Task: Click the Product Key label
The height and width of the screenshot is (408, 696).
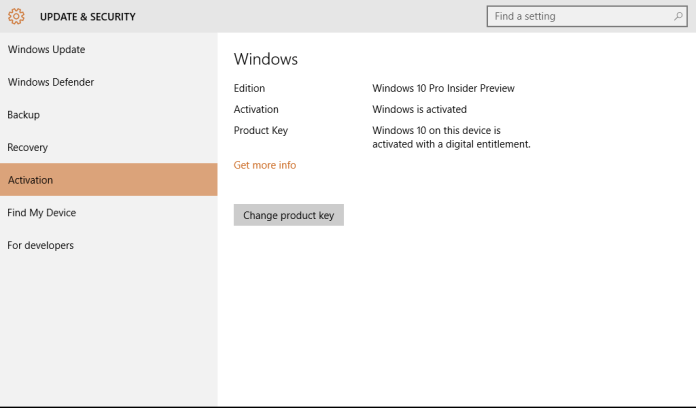Action: [261, 131]
